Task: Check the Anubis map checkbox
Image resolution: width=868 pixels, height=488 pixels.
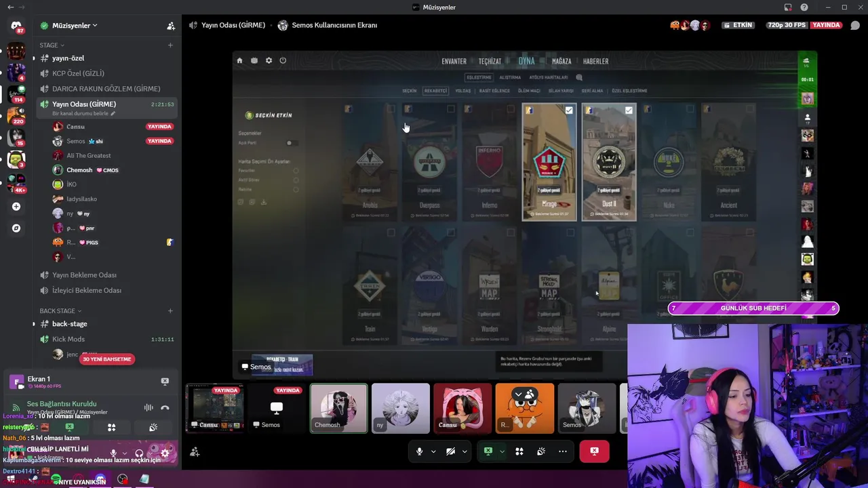Action: pyautogui.click(x=391, y=109)
